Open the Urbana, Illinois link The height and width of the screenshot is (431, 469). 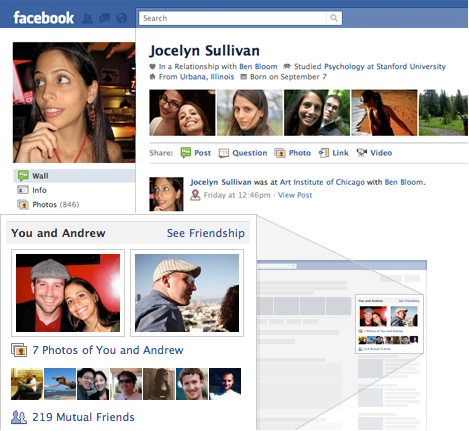coord(207,77)
